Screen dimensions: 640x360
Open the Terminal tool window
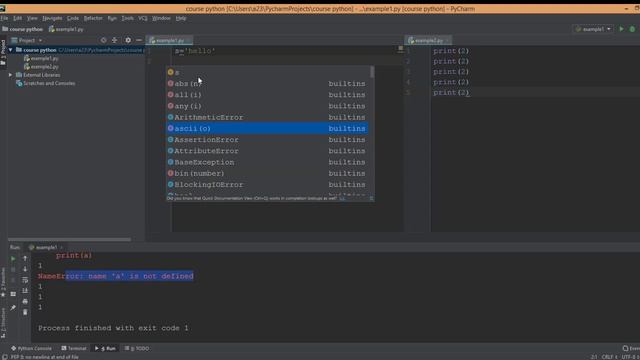pos(74,349)
